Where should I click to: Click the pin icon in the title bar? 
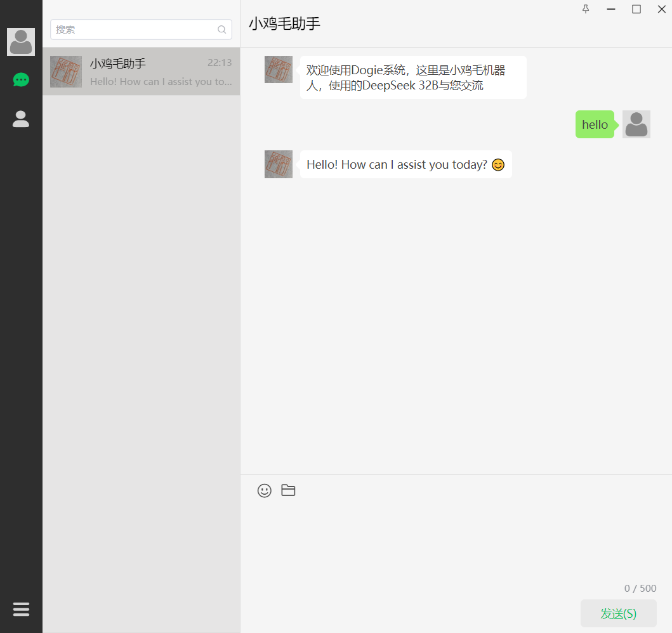(586, 10)
